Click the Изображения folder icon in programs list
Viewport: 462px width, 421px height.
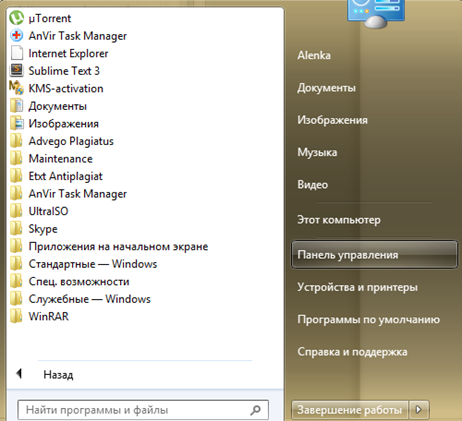(x=16, y=123)
